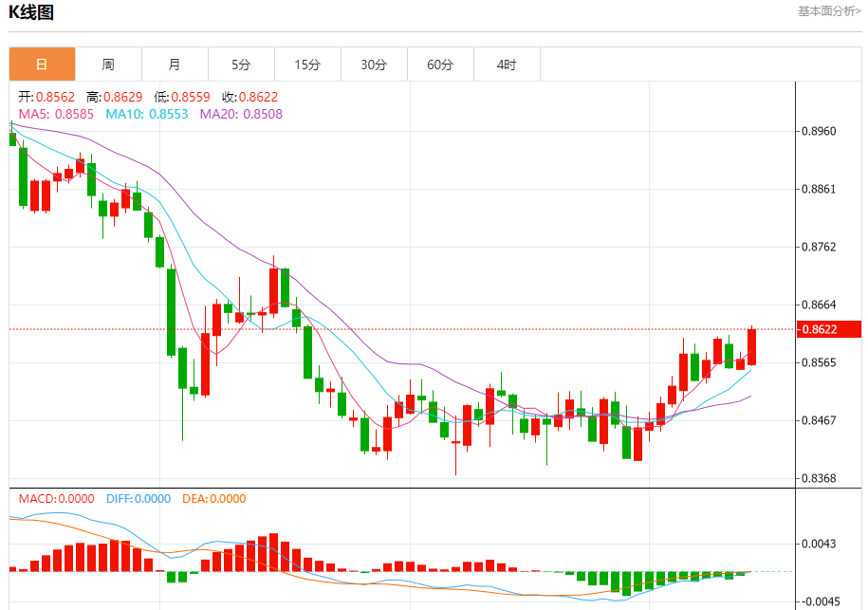
Task: Click the low price 0.8559 value
Action: pyautogui.click(x=191, y=97)
